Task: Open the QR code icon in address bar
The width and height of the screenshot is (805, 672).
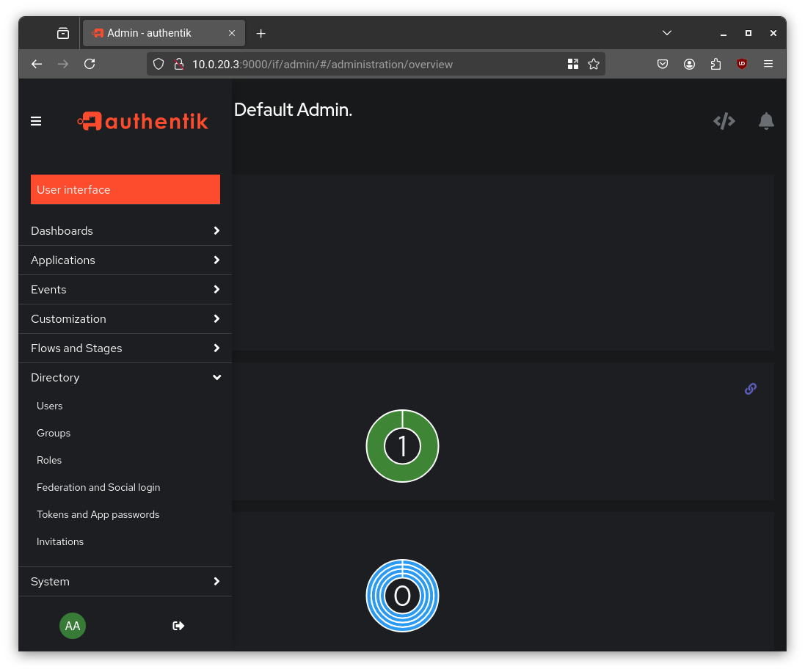Action: (x=573, y=64)
